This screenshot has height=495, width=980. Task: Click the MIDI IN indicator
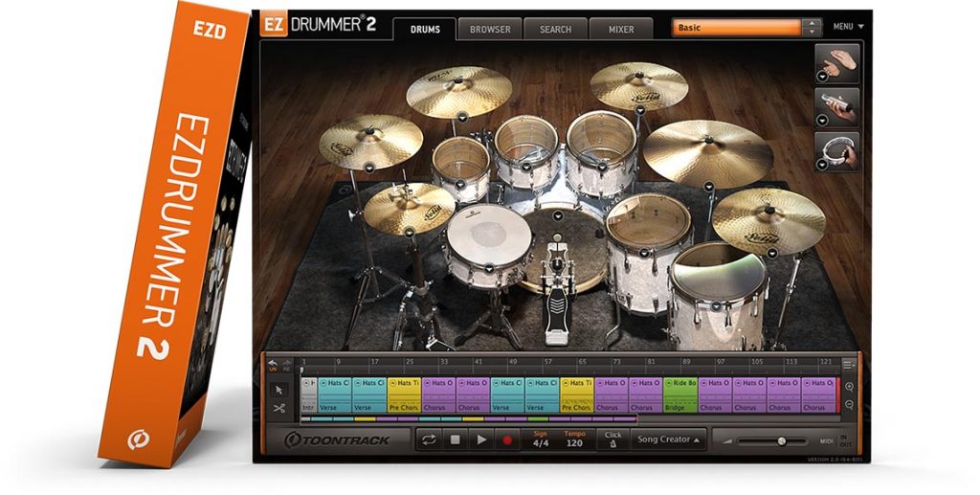[x=845, y=437]
